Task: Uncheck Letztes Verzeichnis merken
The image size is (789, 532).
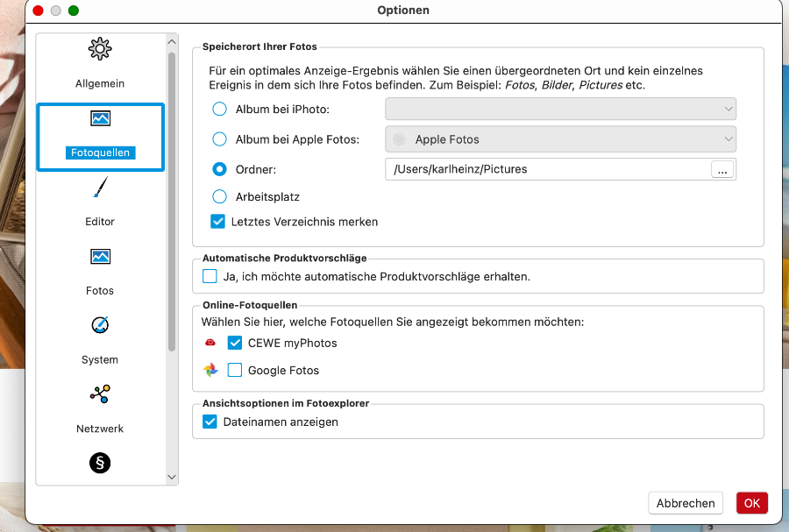Action: (x=218, y=222)
